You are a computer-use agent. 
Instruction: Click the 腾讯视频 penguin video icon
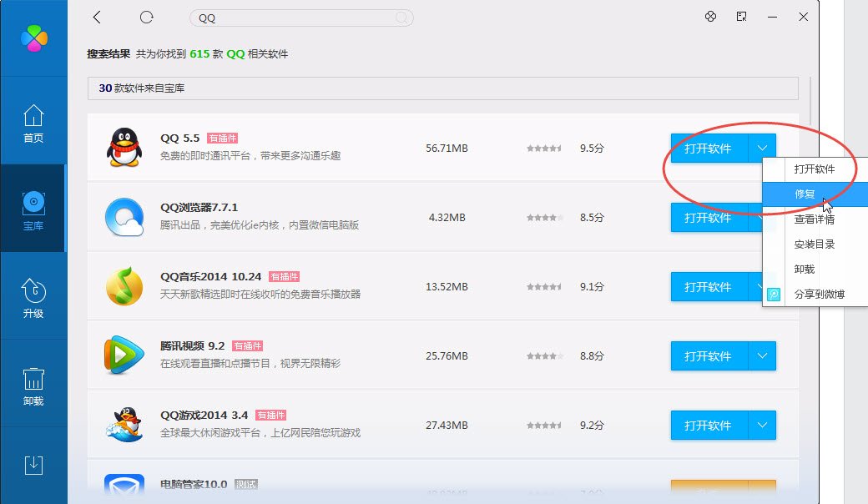(x=125, y=355)
